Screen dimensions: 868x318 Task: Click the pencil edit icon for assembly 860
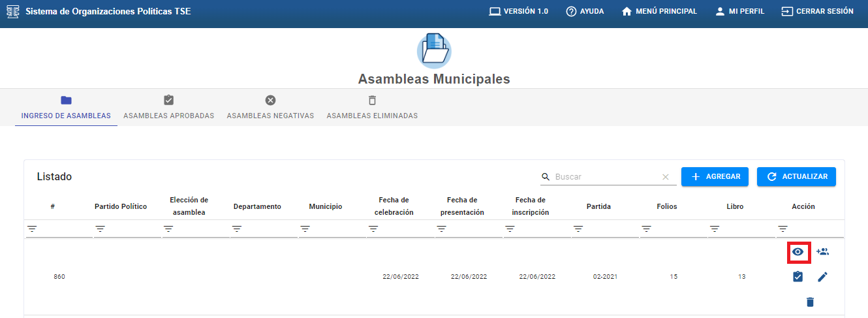click(822, 277)
